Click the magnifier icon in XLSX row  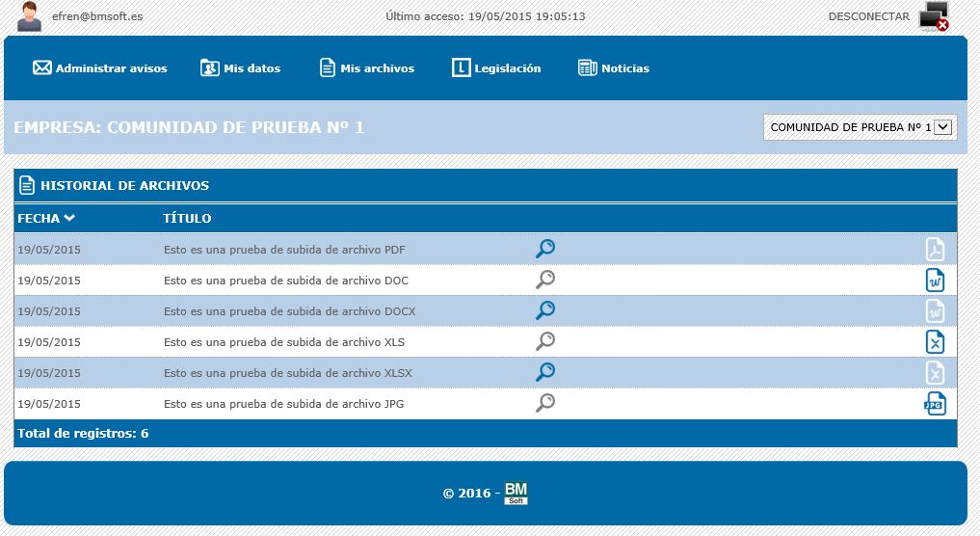pyautogui.click(x=544, y=373)
